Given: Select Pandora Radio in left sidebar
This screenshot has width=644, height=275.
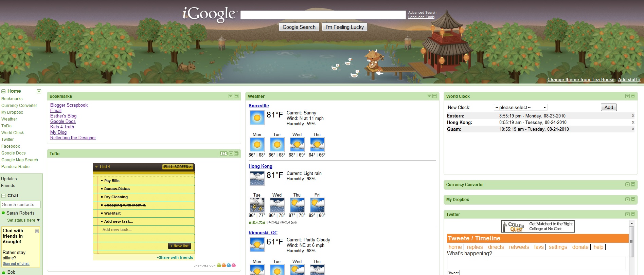Looking at the screenshot, I should tap(15, 167).
